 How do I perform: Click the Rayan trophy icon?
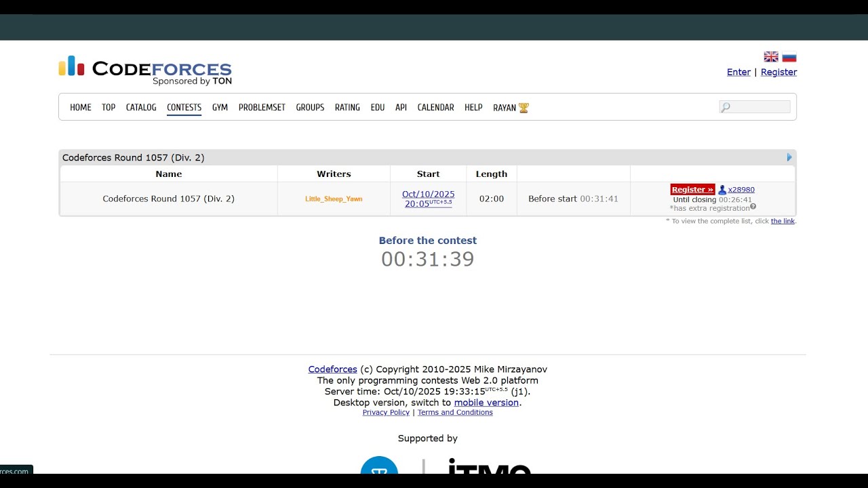[x=524, y=108]
